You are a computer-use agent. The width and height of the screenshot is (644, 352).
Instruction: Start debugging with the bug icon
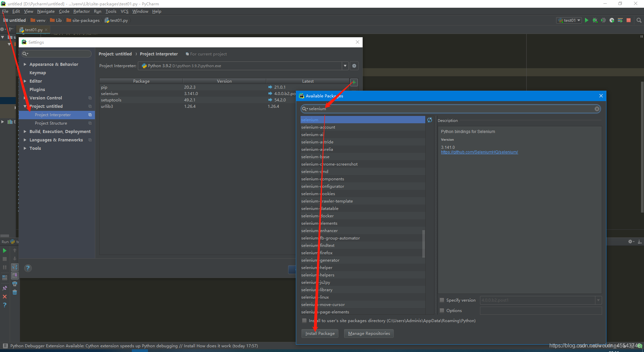click(595, 20)
